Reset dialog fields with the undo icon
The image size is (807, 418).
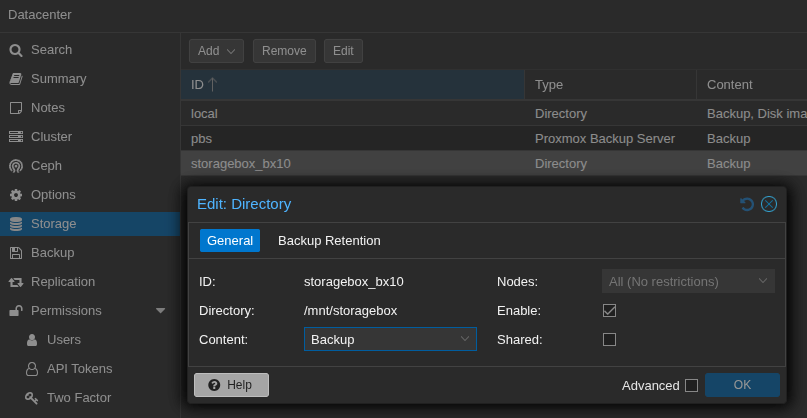(747, 204)
